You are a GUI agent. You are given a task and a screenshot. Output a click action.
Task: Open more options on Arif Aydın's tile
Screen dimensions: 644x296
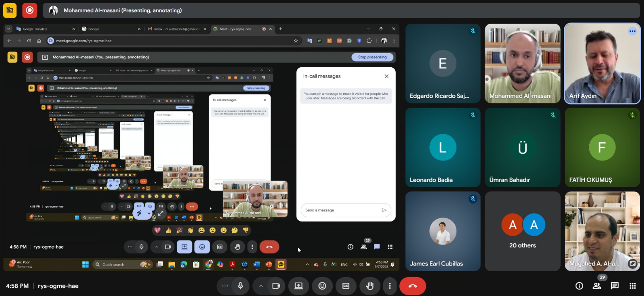632,31
